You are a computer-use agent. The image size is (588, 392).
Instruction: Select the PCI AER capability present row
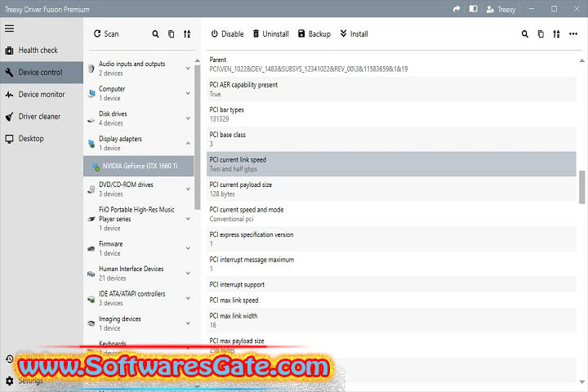click(x=391, y=89)
